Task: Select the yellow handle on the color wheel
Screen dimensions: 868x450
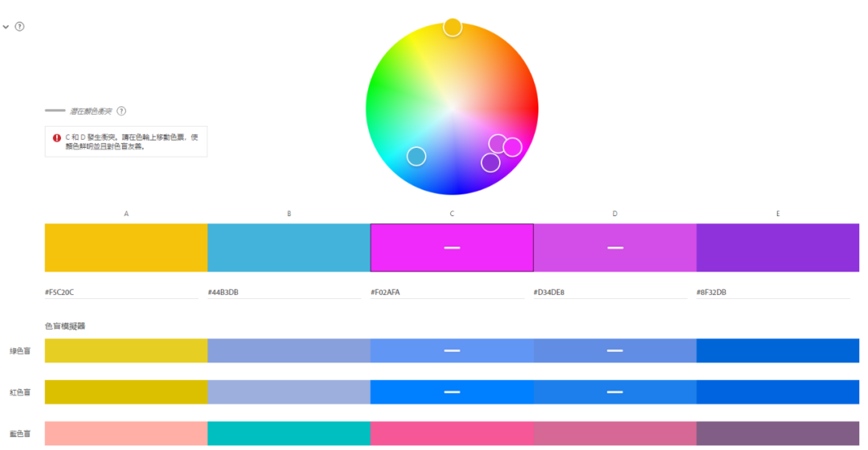Action: [452, 27]
